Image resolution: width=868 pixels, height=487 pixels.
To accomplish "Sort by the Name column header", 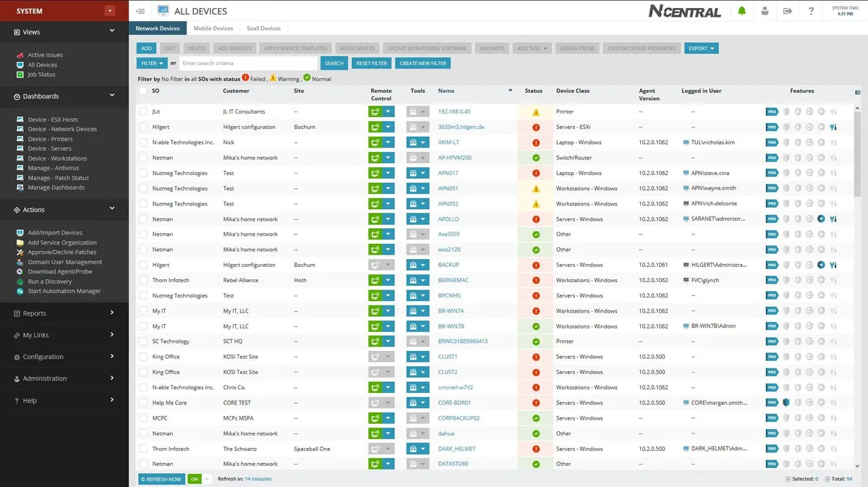I will tap(446, 90).
